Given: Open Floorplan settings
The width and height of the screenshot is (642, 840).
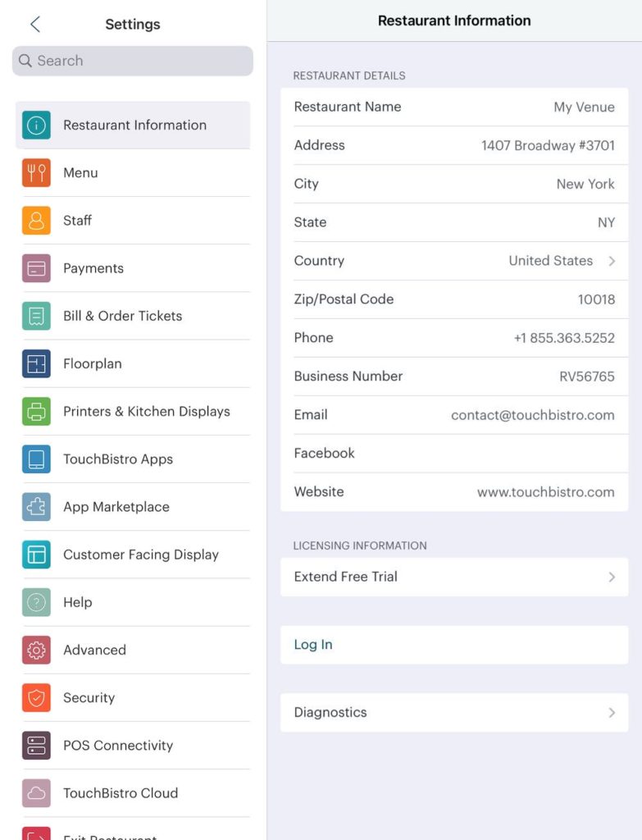Looking at the screenshot, I should click(x=133, y=363).
